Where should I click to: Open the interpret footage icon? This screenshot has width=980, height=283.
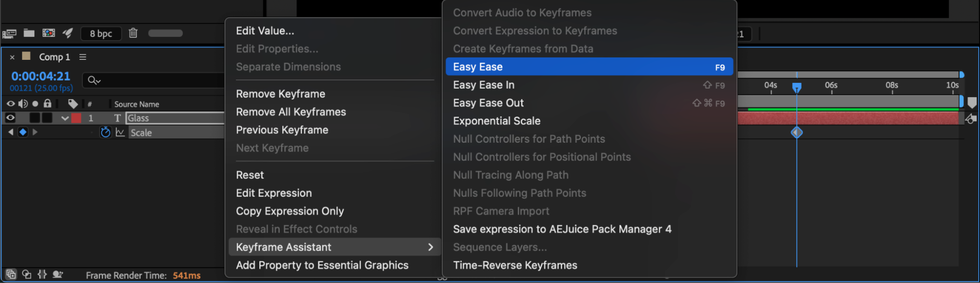click(x=9, y=33)
